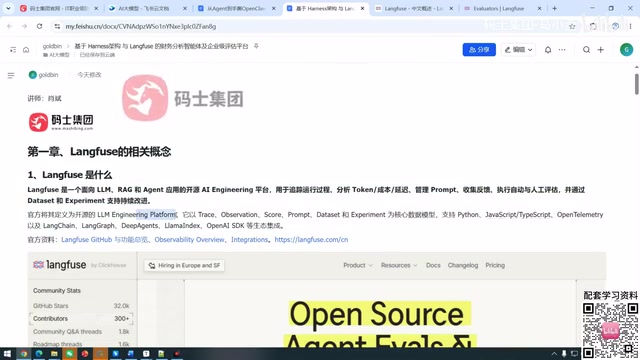Expand the Resources menu dropdown
The image size is (640, 360).
point(399,265)
